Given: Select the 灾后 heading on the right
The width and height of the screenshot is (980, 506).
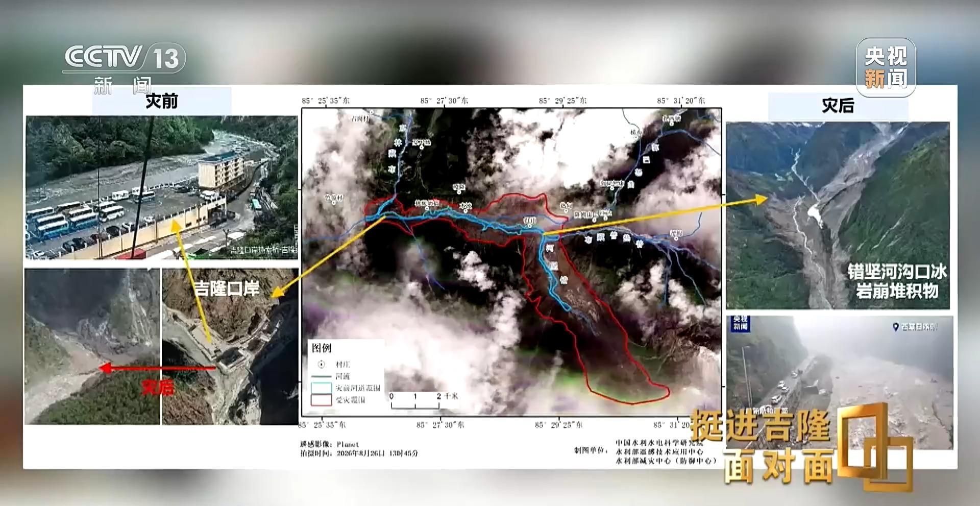Looking at the screenshot, I should coord(838,106).
